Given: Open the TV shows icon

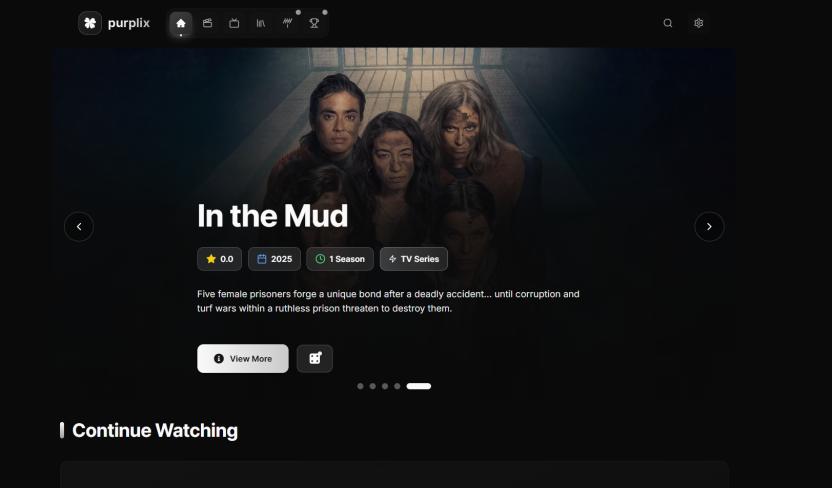Looking at the screenshot, I should point(234,23).
